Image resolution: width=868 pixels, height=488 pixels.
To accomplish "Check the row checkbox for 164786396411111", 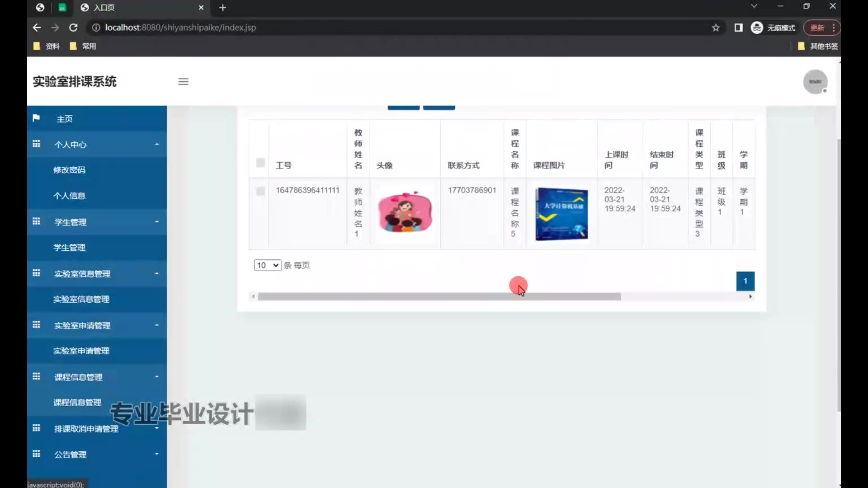I will click(260, 191).
